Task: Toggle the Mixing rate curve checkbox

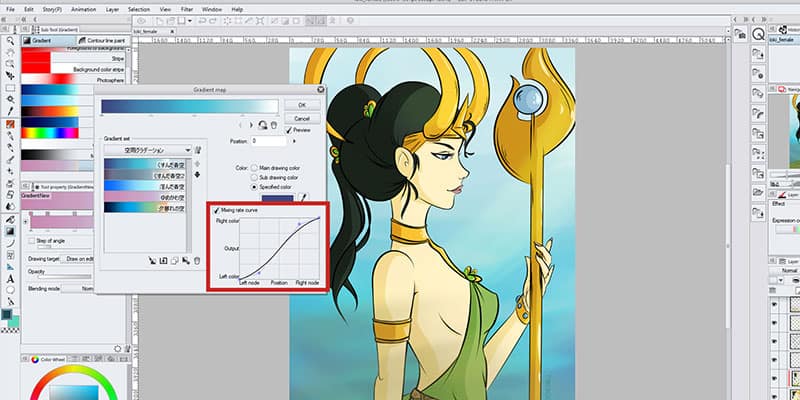Action: 216,210
